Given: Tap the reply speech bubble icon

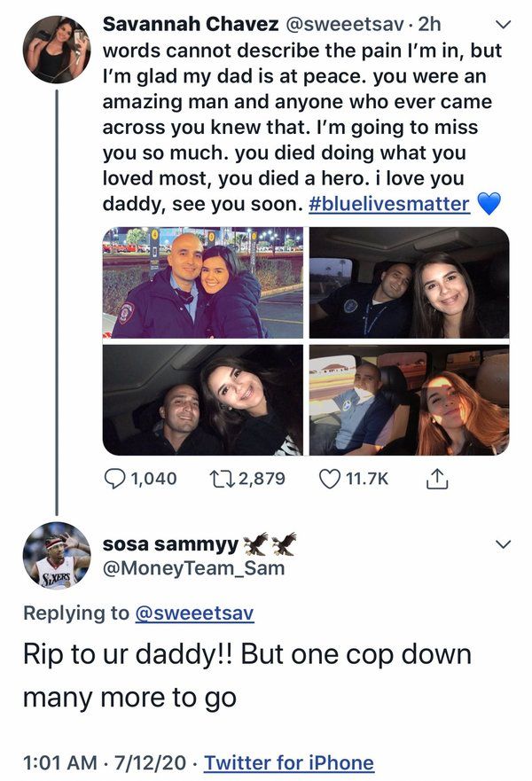Looking at the screenshot, I should (115, 479).
